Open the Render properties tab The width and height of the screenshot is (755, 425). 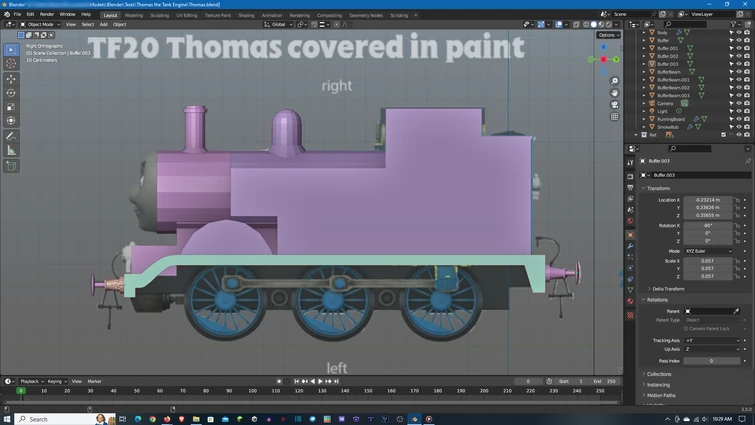pos(630,177)
